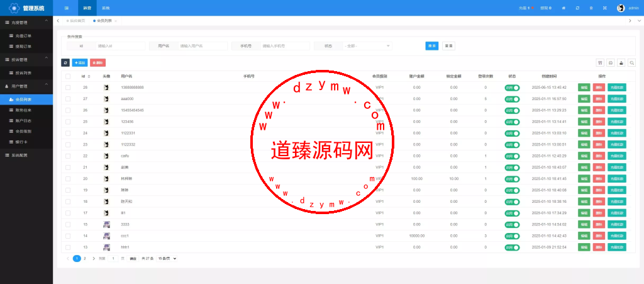Open the 15 条/页 page size dropdown
644x284 pixels.
[167, 259]
